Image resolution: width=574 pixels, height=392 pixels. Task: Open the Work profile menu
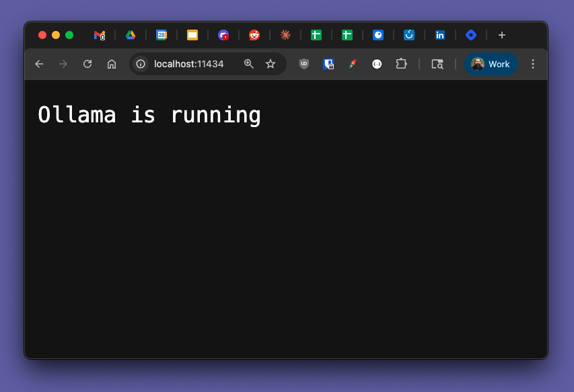[x=491, y=64]
